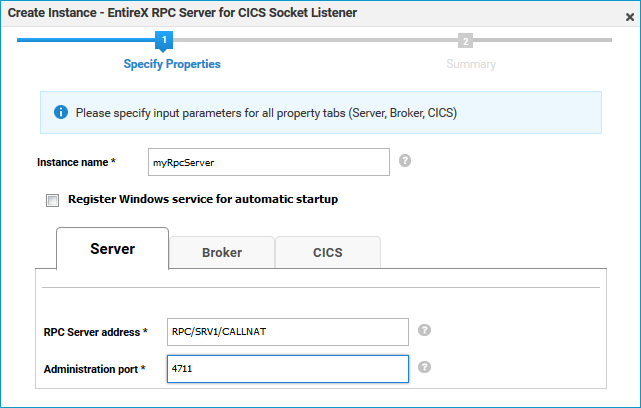Open the CICS tab

click(328, 252)
